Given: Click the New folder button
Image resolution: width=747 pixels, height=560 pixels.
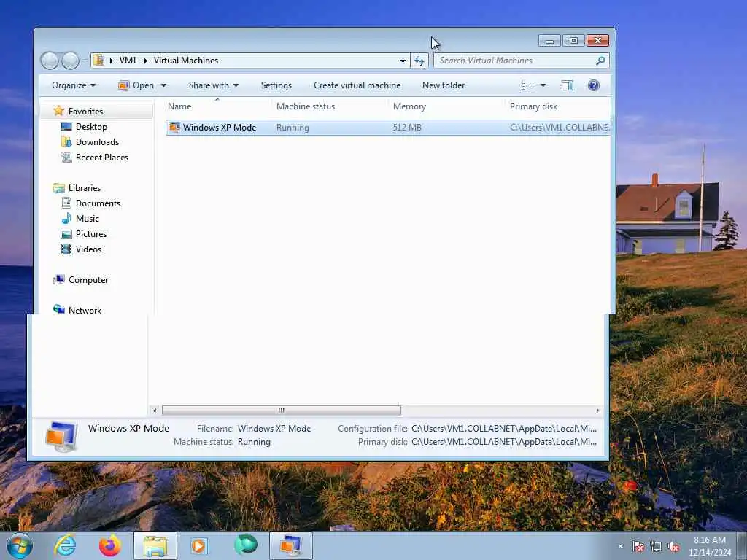Looking at the screenshot, I should pos(444,85).
